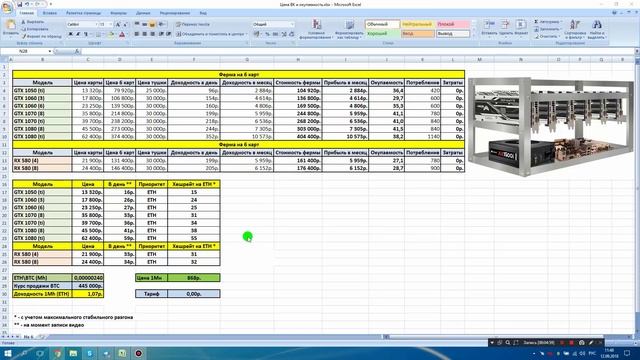Screen dimensions: 640x360
Task: Open the AutoSum (Автосумма) dropdown
Action: (562, 22)
